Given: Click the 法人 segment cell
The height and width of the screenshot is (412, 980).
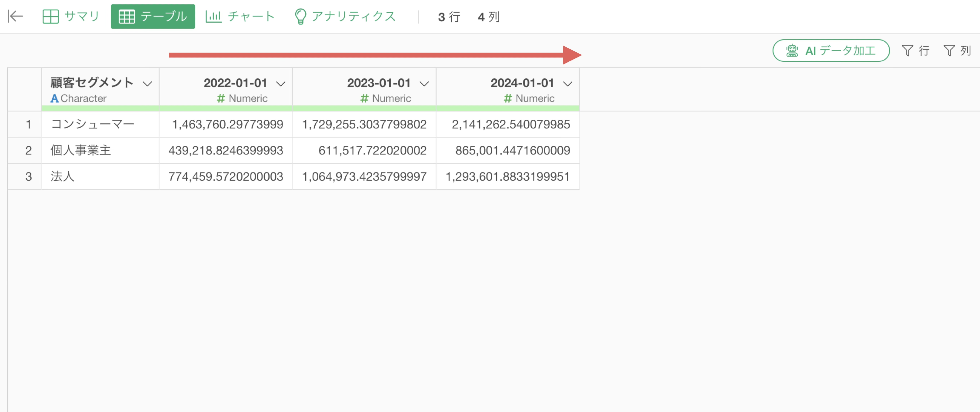Looking at the screenshot, I should pyautogui.click(x=100, y=176).
